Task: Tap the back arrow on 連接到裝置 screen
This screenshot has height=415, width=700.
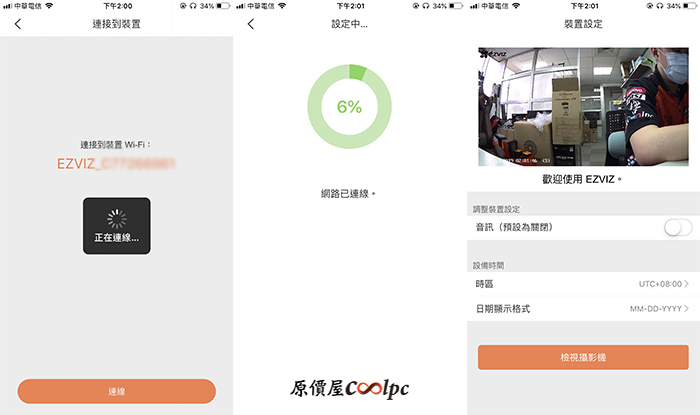Action: 18,24
